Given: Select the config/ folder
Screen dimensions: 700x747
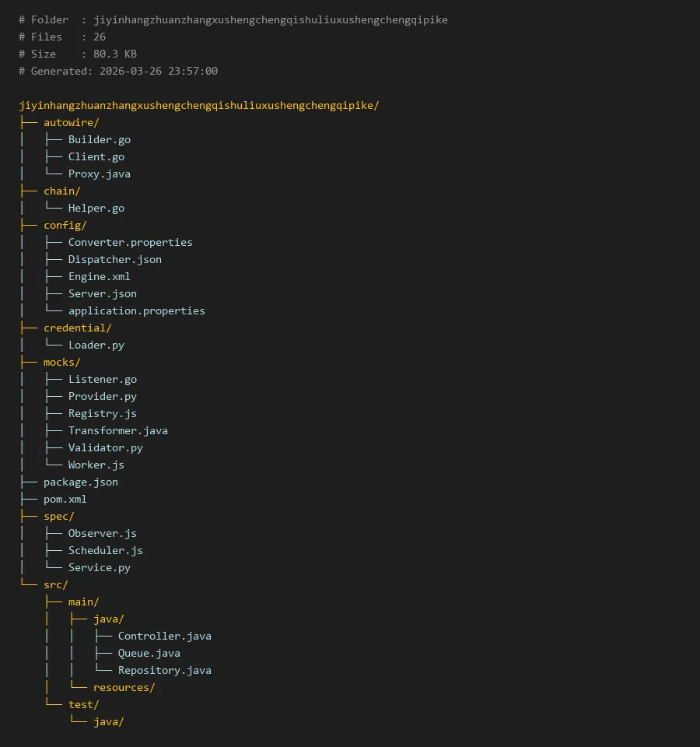Looking at the screenshot, I should (65, 225).
